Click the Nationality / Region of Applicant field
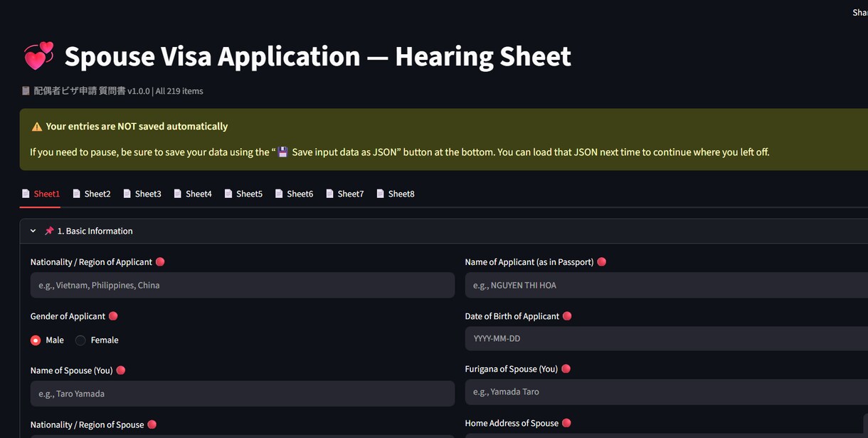 pyautogui.click(x=243, y=285)
